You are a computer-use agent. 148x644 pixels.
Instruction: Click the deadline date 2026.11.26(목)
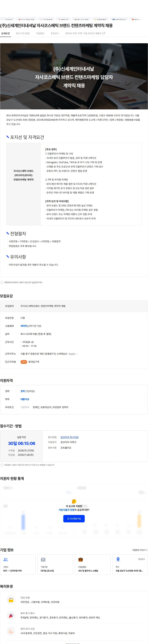click(x=26, y=455)
